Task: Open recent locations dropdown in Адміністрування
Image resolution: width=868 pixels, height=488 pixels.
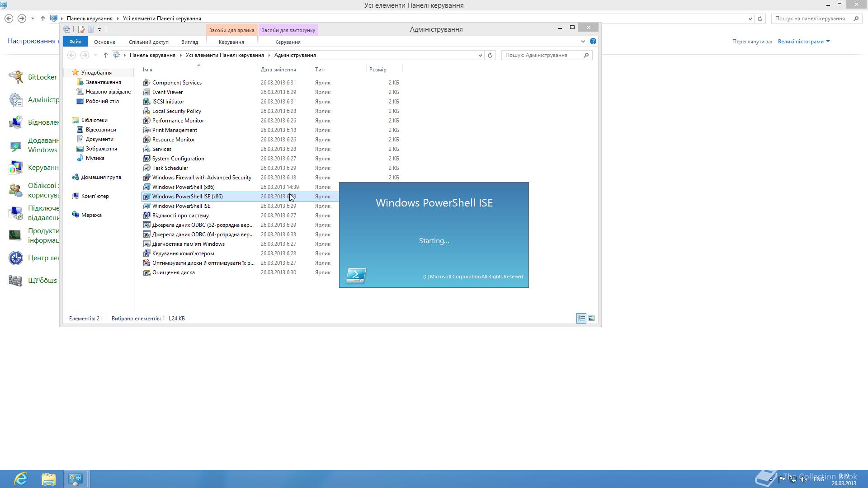Action: (95, 55)
